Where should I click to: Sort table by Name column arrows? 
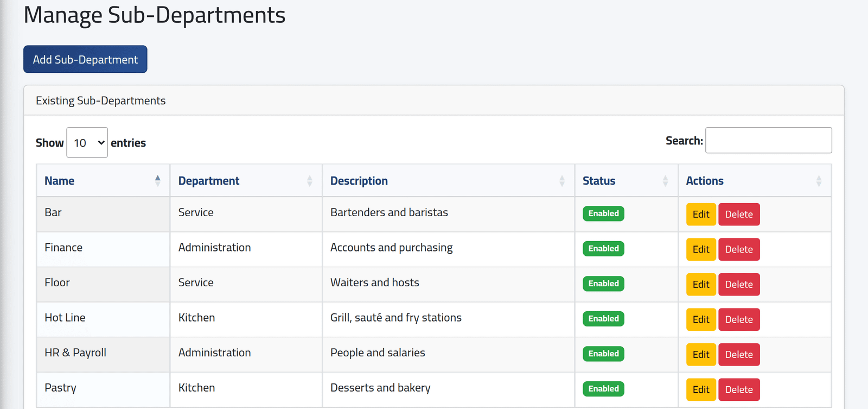[x=157, y=181]
